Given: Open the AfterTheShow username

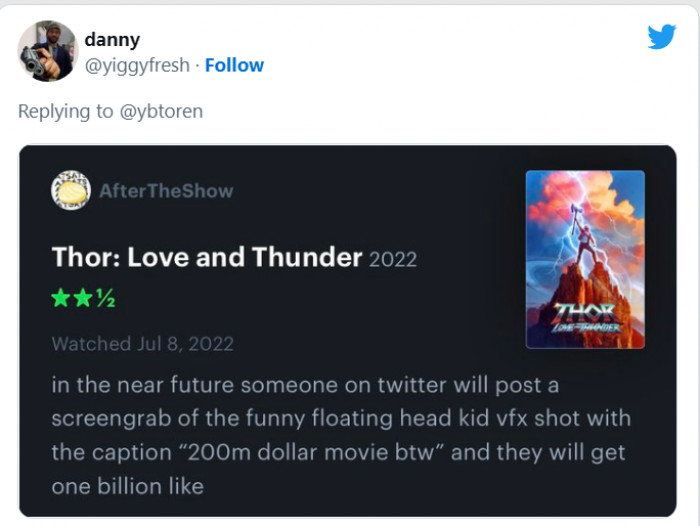Looking at the screenshot, I should coord(166,191).
